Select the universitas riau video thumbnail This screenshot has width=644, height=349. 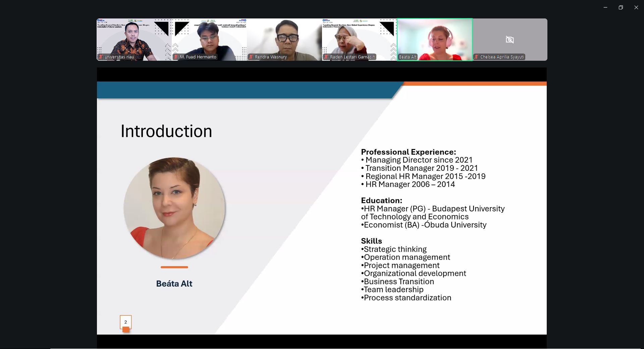(134, 40)
